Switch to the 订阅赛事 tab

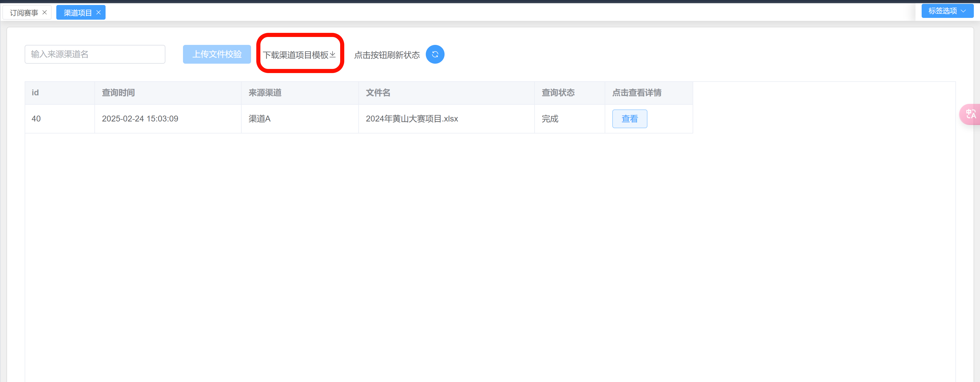point(23,13)
